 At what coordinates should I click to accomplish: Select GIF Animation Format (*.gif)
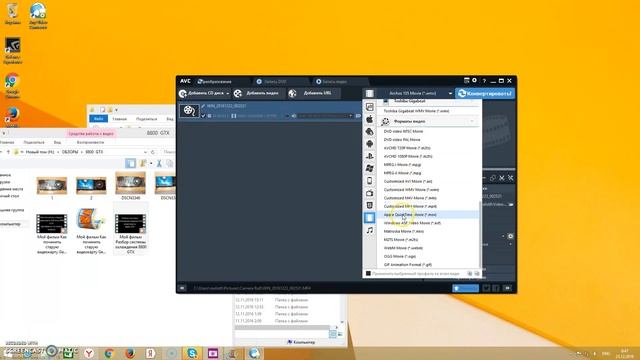pos(428,264)
